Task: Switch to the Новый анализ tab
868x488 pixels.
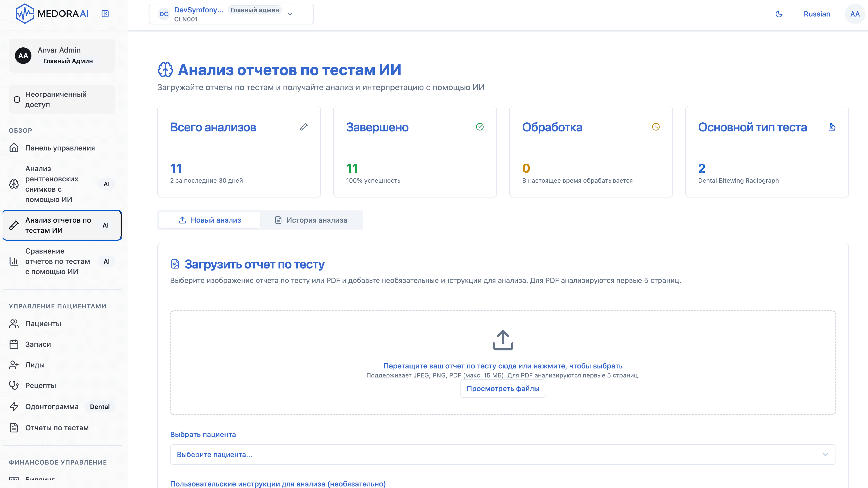Action: tap(210, 220)
